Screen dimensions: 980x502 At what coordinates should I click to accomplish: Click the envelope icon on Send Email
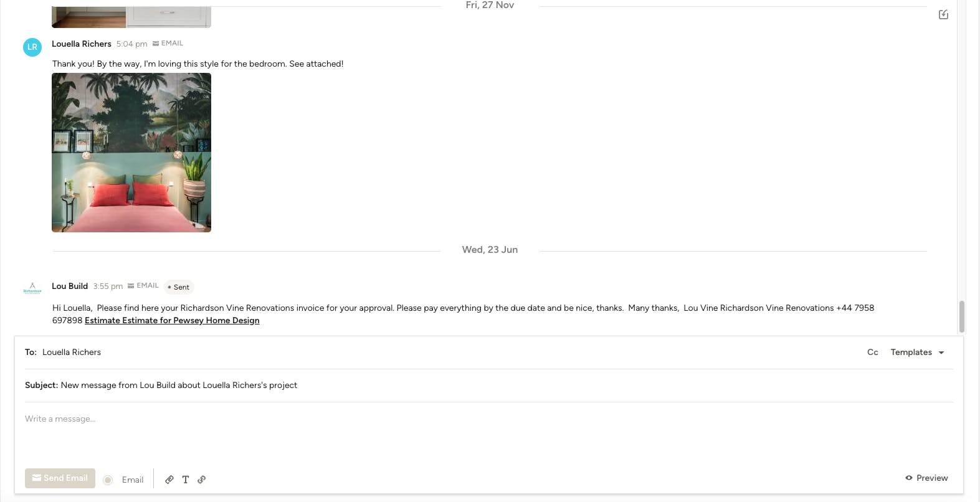[37, 478]
